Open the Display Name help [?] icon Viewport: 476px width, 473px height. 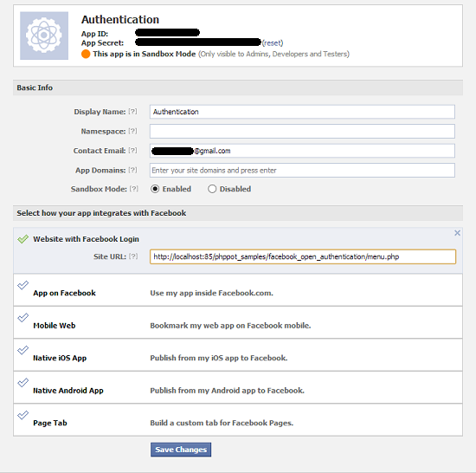point(132,112)
